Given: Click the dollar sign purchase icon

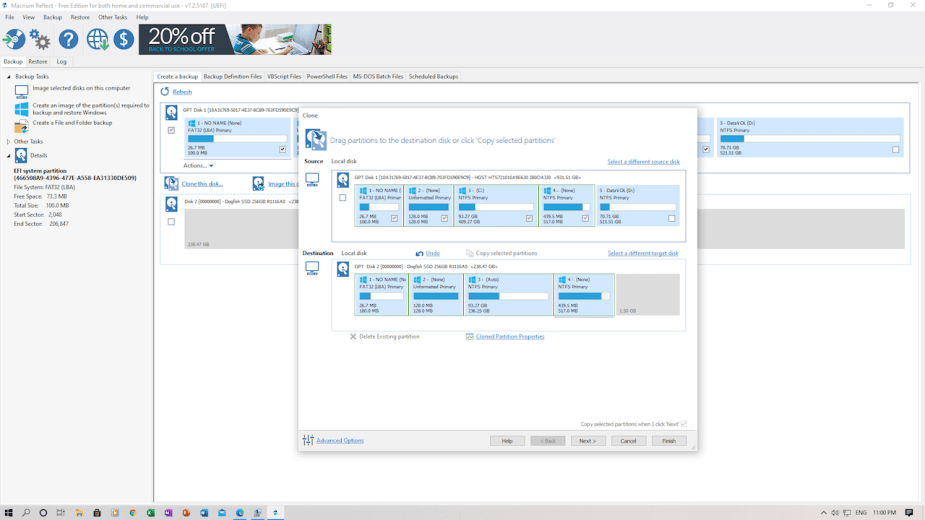Looking at the screenshot, I should [123, 39].
